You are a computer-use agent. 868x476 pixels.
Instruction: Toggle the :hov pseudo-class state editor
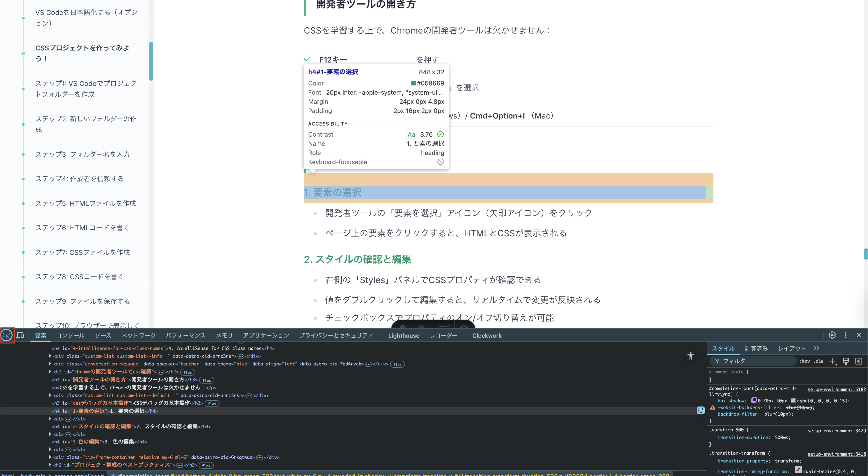(805, 361)
